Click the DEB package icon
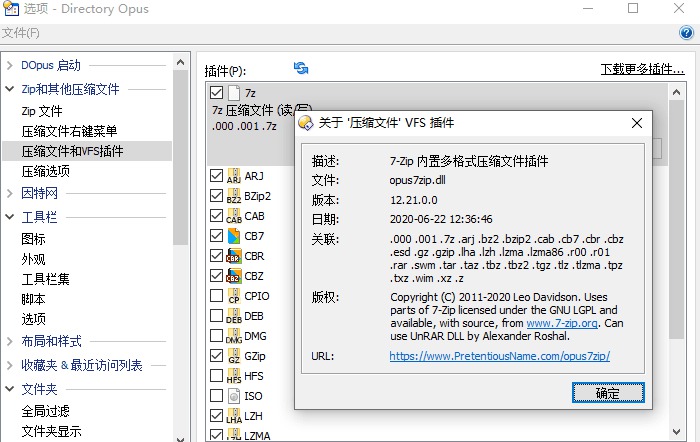Image resolution: width=700 pixels, height=442 pixels. click(x=234, y=316)
